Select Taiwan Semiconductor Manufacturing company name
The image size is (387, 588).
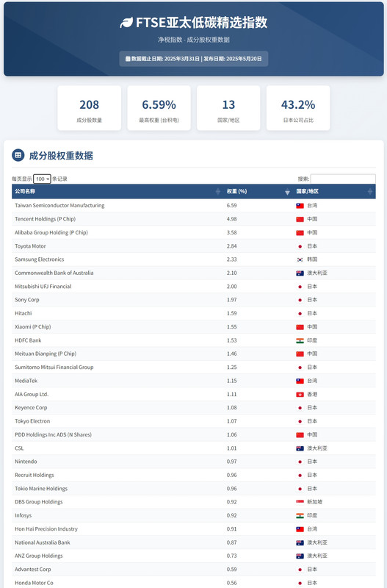(x=59, y=206)
